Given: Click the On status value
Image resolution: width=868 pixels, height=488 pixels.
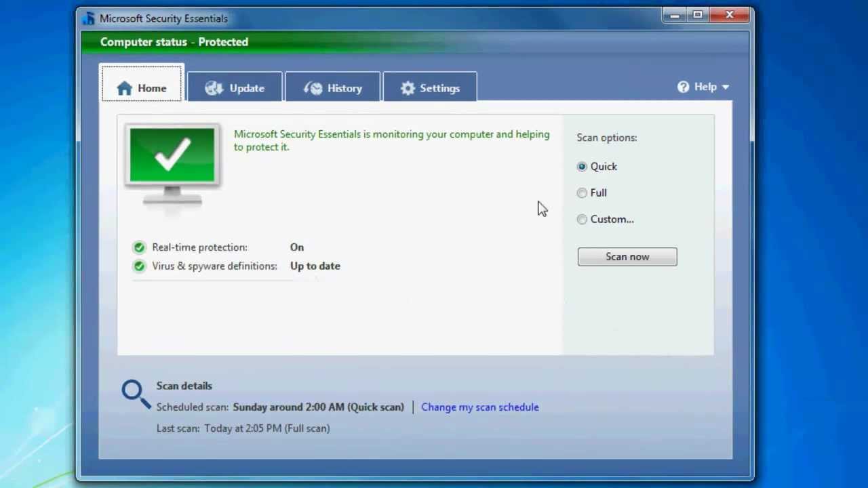Looking at the screenshot, I should [x=297, y=247].
